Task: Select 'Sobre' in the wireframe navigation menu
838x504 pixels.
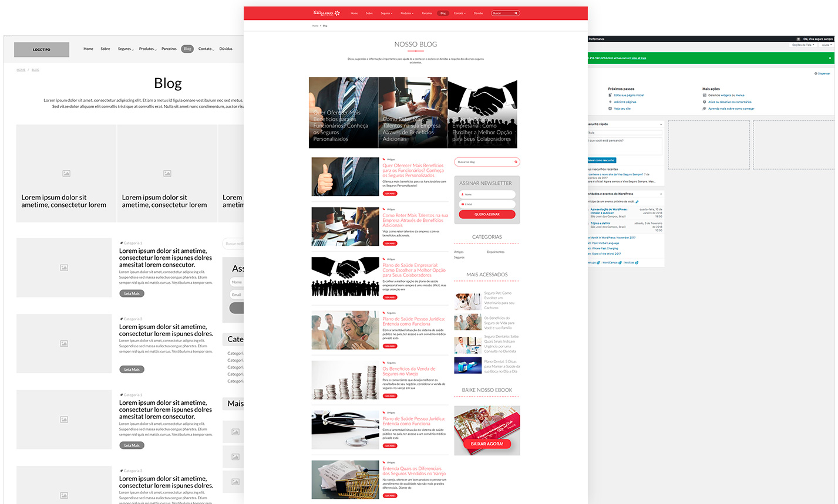Action: [x=105, y=49]
